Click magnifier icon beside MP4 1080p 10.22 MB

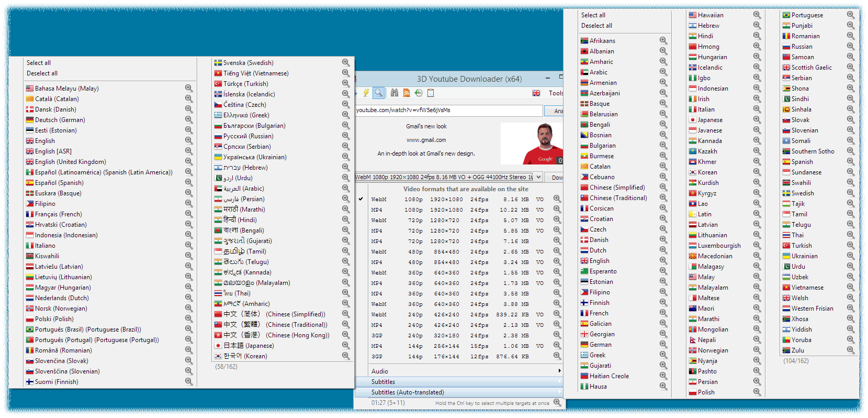point(557,210)
